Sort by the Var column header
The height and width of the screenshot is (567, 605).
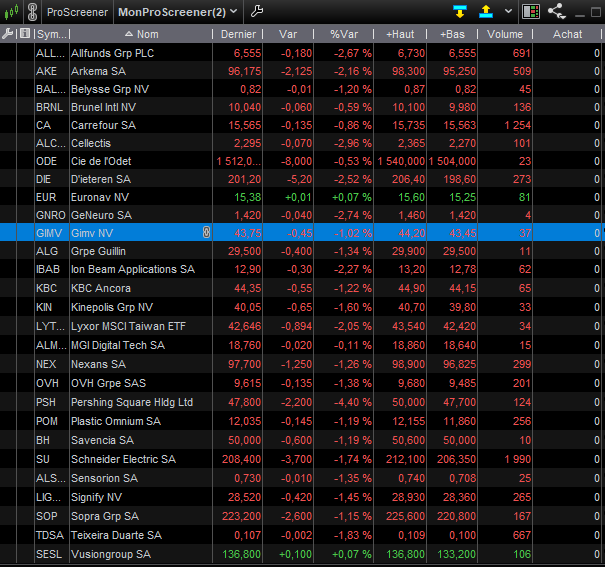pyautogui.click(x=288, y=34)
